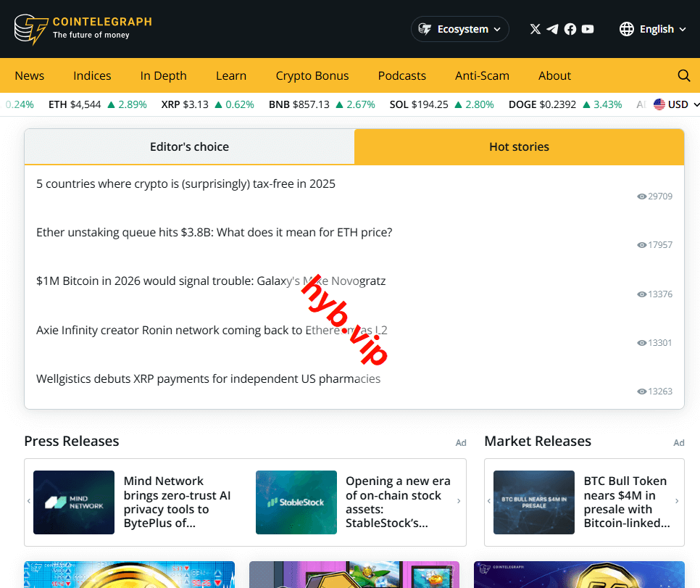Viewport: 700px width, 588px height.
Task: Open the search icon in the navigation bar
Action: click(x=683, y=75)
